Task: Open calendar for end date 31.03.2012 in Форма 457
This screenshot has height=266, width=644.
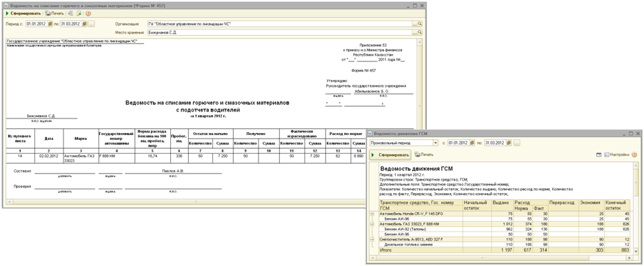Action: [x=85, y=24]
